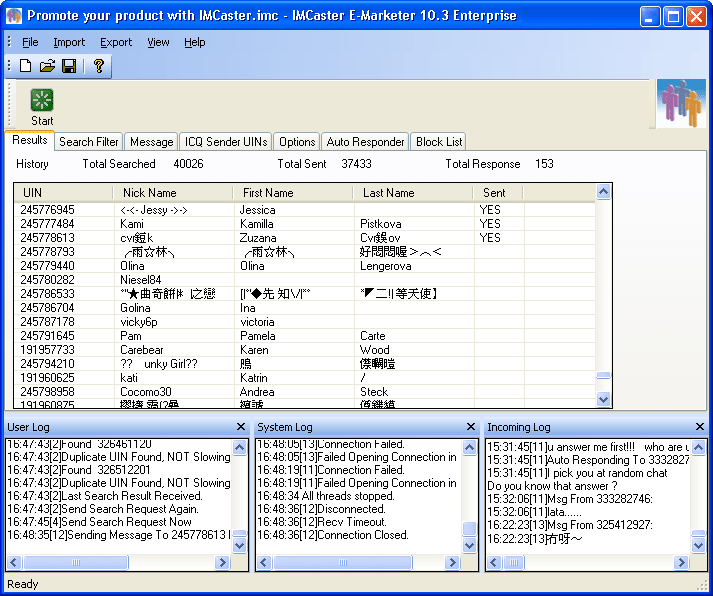Click the System Log scroll down arrow
The image size is (713, 596).
tap(469, 545)
